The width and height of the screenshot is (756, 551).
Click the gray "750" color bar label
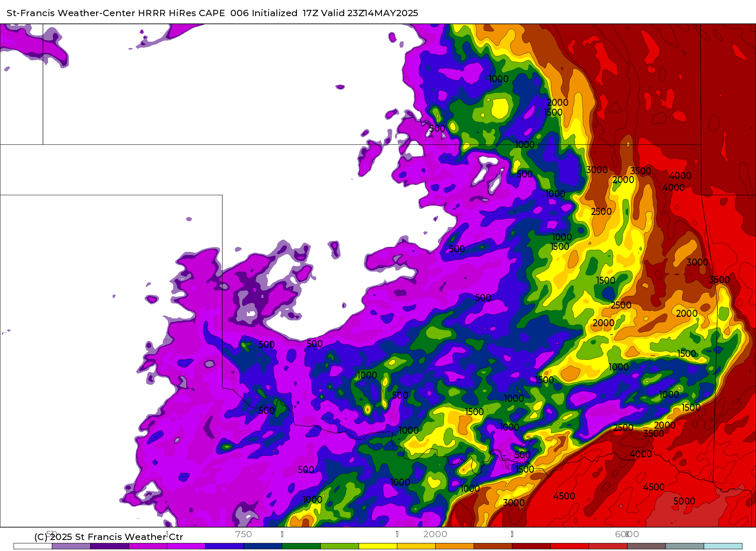(243, 534)
